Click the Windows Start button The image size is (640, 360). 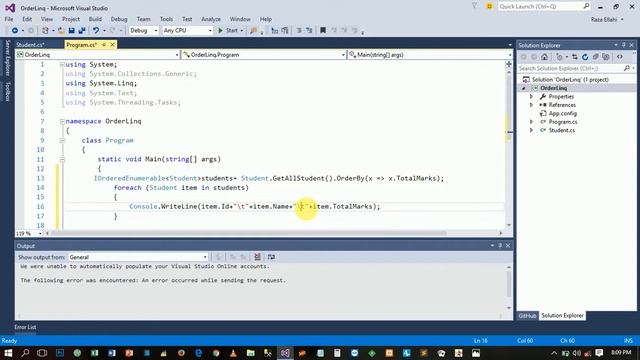tap(8, 353)
